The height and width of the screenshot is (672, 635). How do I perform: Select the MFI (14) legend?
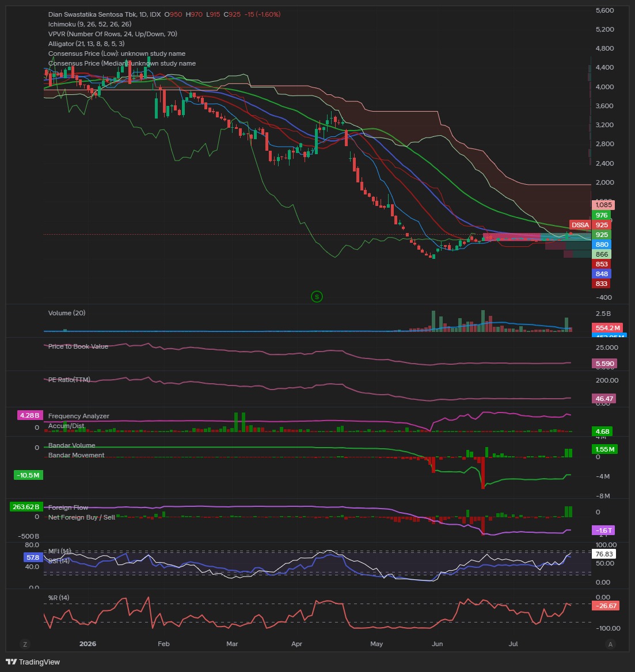[x=60, y=551]
